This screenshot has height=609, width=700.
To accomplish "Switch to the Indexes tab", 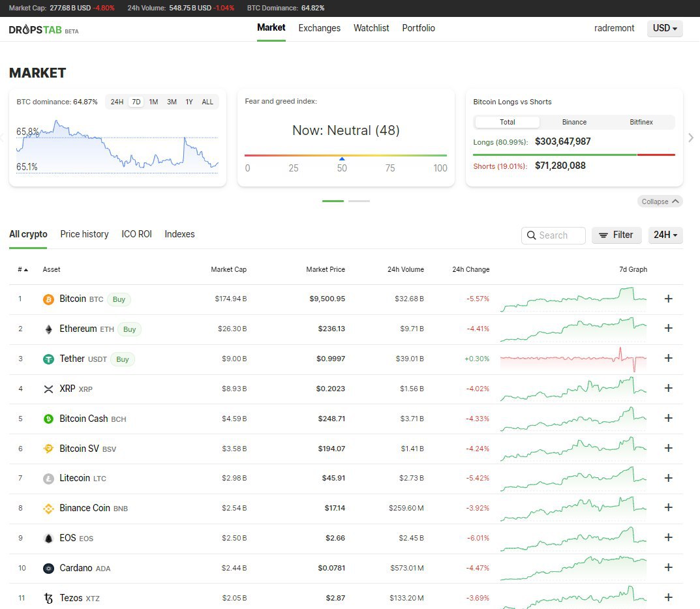I will tap(179, 234).
